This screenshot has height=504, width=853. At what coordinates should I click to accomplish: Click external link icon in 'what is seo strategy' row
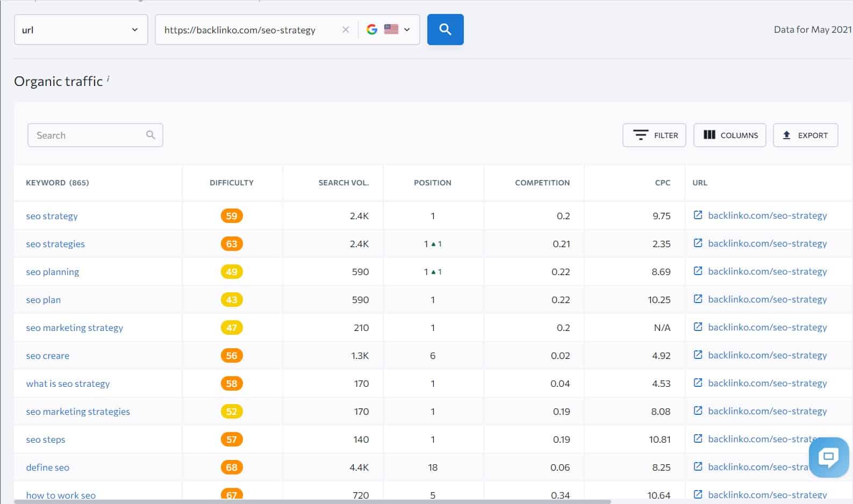point(698,383)
